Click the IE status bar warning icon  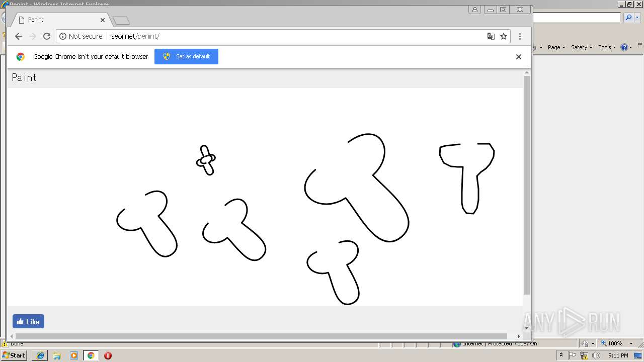pos(5,344)
